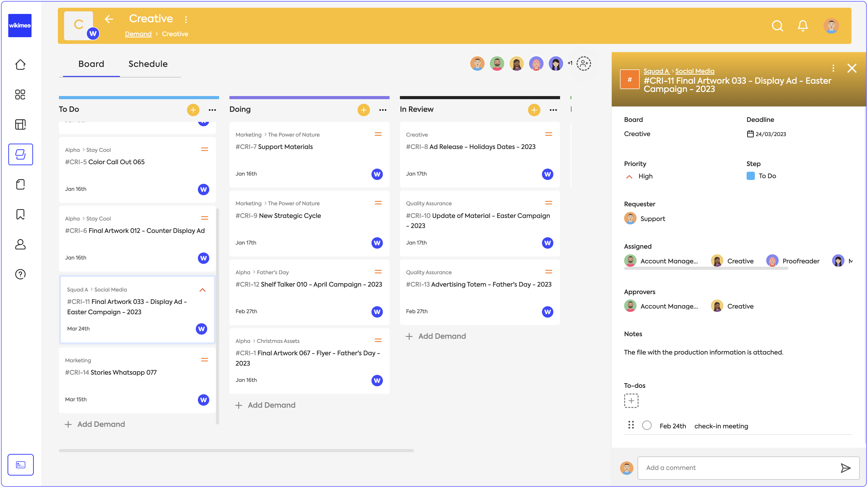Open the Creative board vertical dots menu

tap(186, 19)
